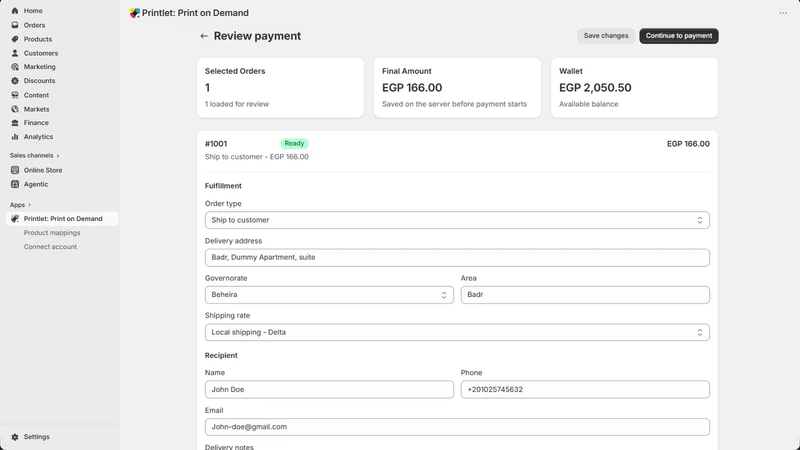This screenshot has width=800, height=450.
Task: Click the Ready status badge
Action: tap(294, 144)
